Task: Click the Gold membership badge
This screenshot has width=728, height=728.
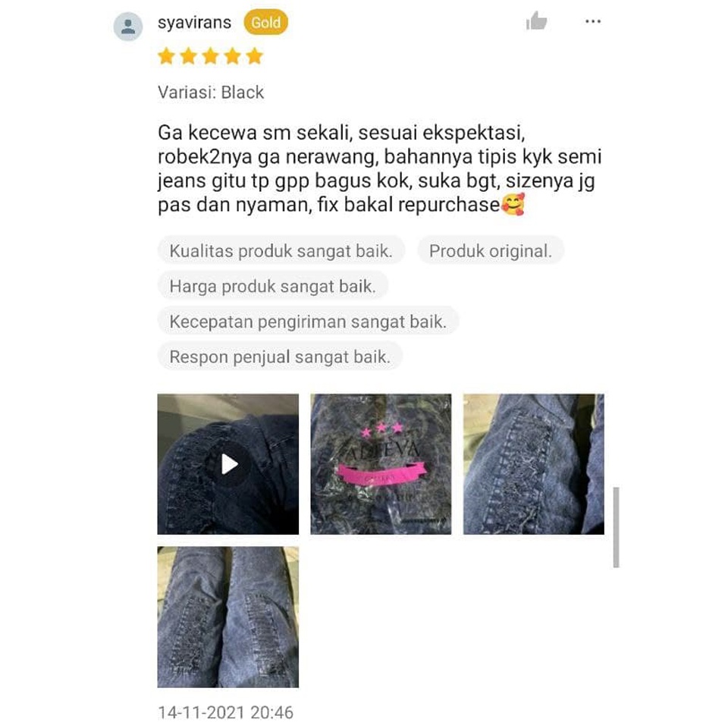Action: tap(266, 22)
